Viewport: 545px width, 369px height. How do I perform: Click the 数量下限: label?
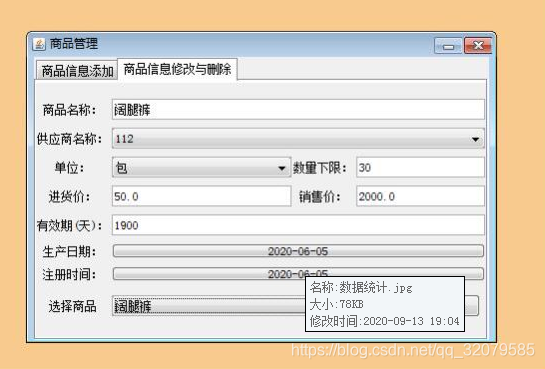pos(320,168)
